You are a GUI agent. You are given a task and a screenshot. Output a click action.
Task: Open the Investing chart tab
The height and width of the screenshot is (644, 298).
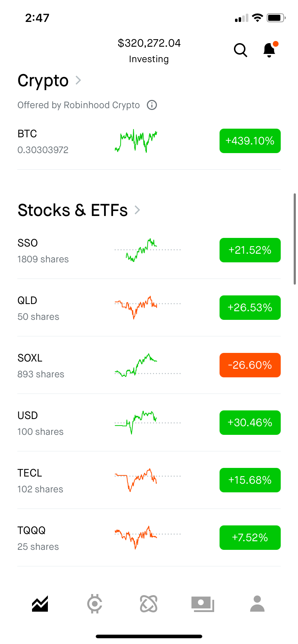pyautogui.click(x=40, y=604)
